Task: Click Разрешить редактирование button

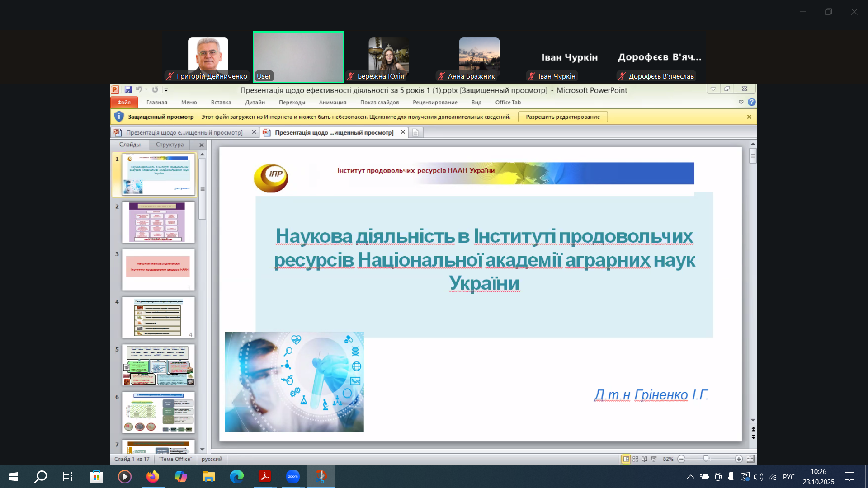Action: pyautogui.click(x=562, y=117)
